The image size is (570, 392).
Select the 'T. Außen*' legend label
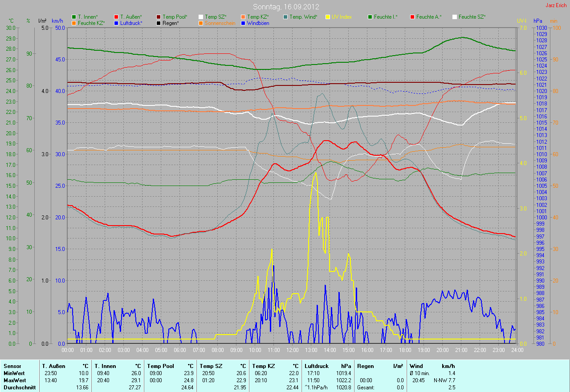pos(131,17)
